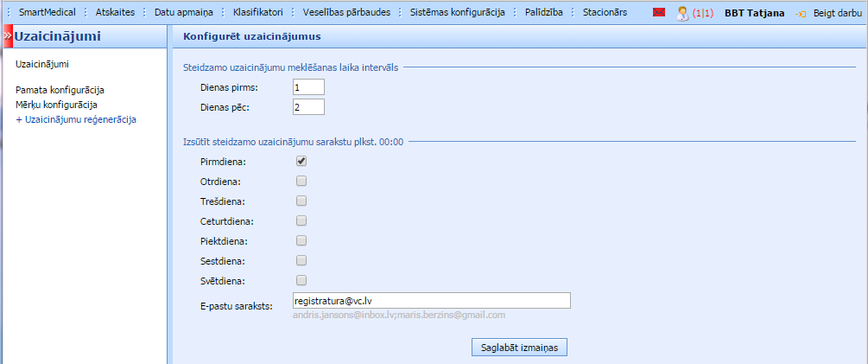Image resolution: width=868 pixels, height=364 pixels.
Task: Open Mērķu konfigurācija in sidebar
Action: tap(56, 105)
